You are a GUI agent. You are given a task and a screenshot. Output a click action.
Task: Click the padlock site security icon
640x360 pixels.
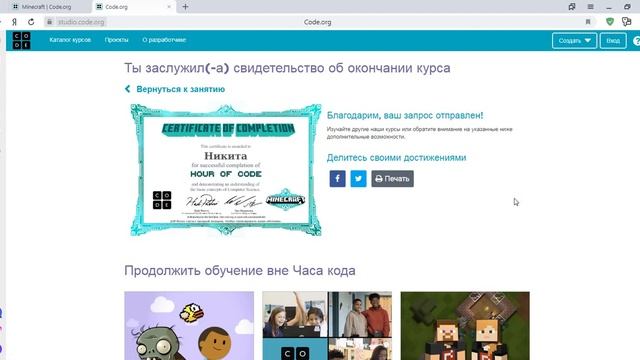pos(49,22)
